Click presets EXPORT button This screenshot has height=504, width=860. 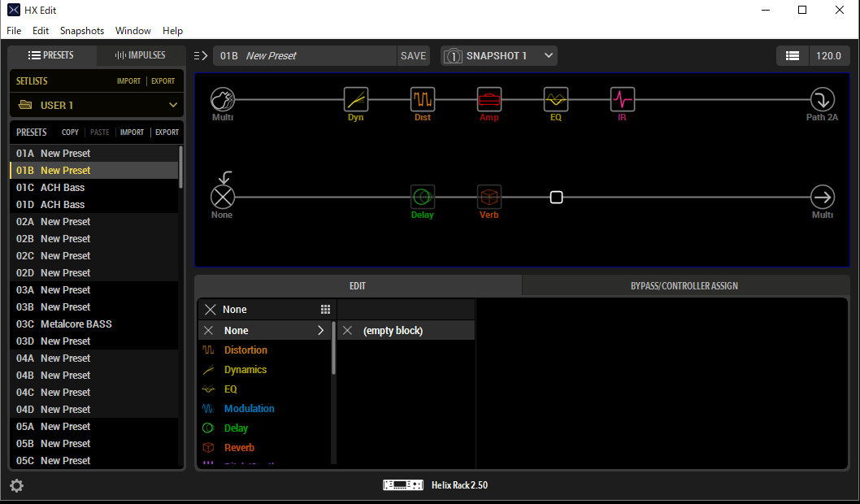pyautogui.click(x=167, y=133)
